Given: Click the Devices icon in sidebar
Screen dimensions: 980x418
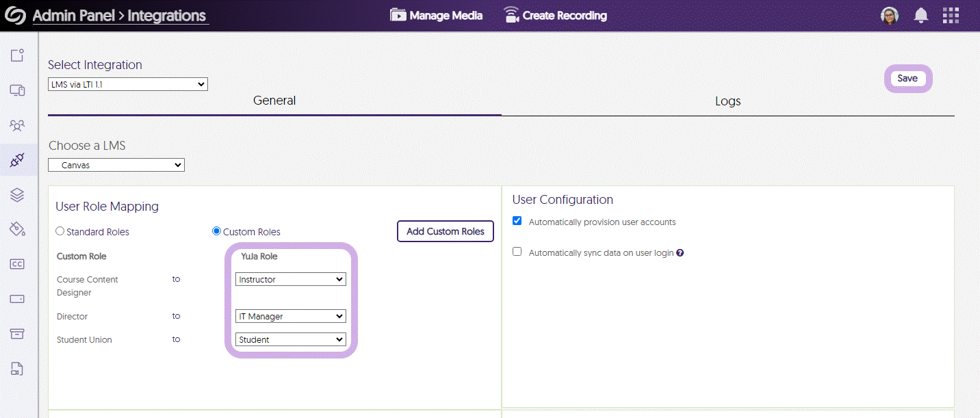Looking at the screenshot, I should click(18, 90).
